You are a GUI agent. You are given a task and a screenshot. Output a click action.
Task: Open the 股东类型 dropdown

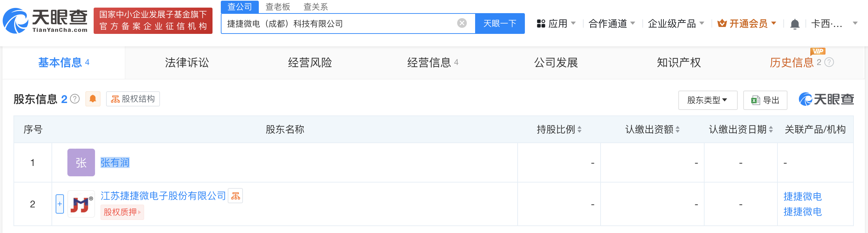pos(707,100)
